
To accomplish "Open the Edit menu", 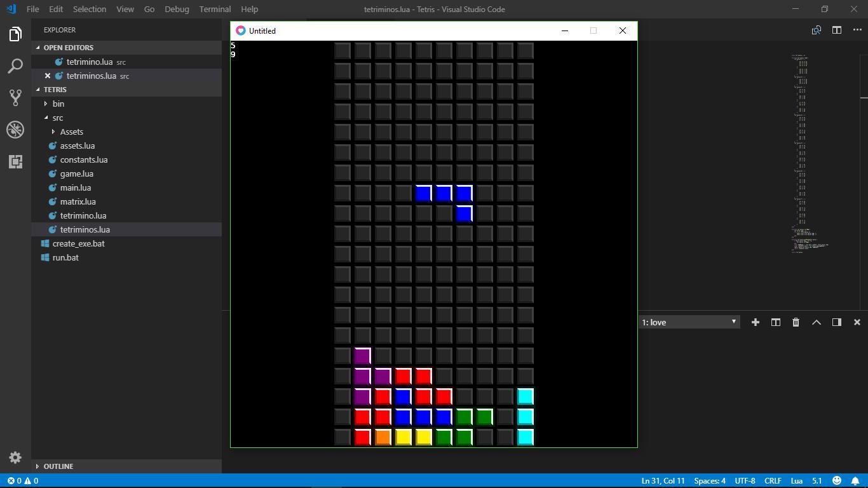I will (56, 9).
